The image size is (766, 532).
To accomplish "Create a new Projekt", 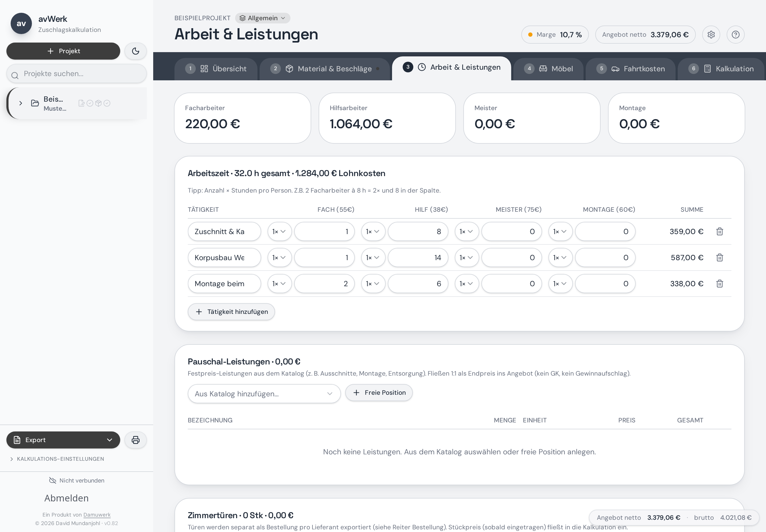I will click(63, 51).
